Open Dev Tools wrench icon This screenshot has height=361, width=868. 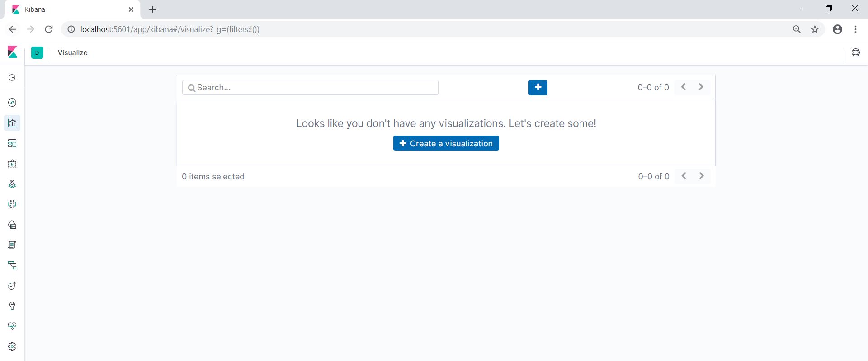[x=12, y=306]
